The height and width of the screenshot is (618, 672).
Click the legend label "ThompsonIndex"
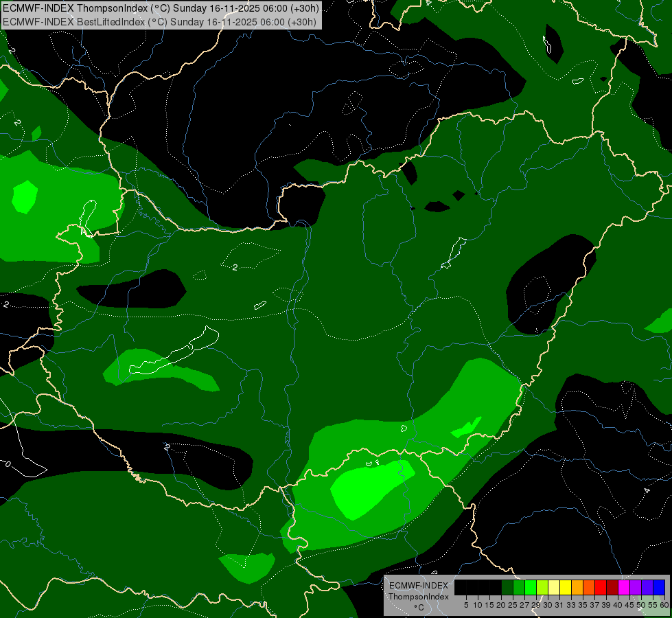click(x=418, y=597)
